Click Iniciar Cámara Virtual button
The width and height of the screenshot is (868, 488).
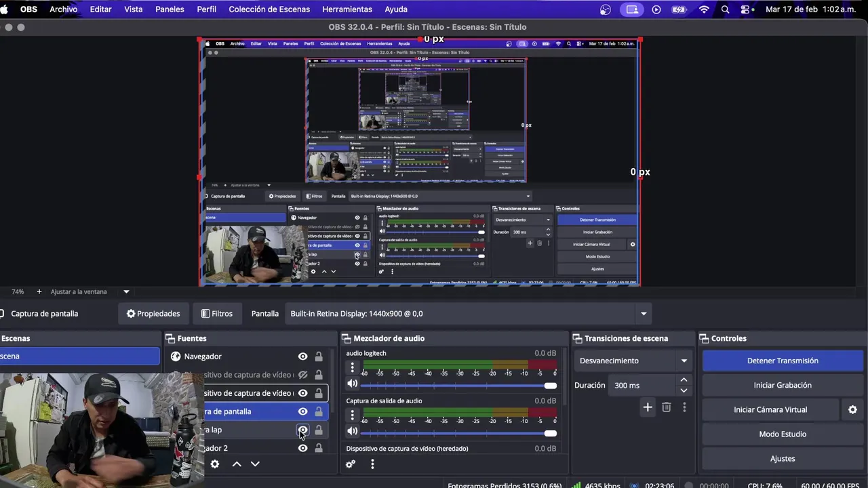pyautogui.click(x=770, y=409)
